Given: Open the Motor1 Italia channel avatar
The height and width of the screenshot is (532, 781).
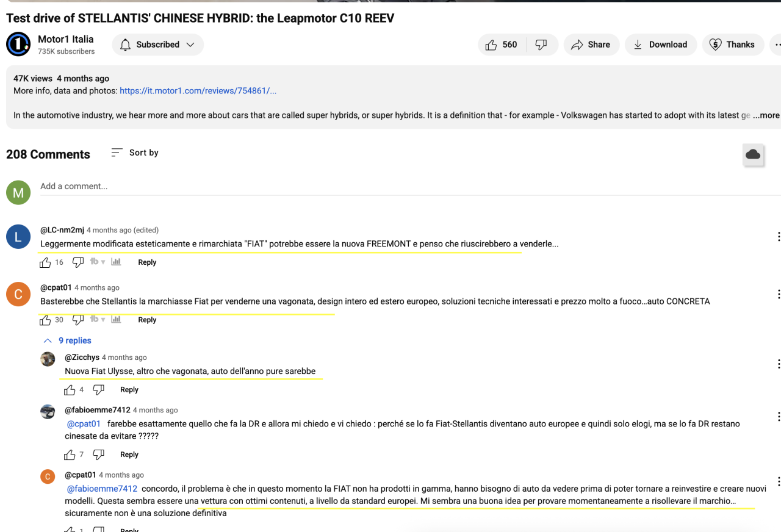Looking at the screenshot, I should tap(18, 45).
